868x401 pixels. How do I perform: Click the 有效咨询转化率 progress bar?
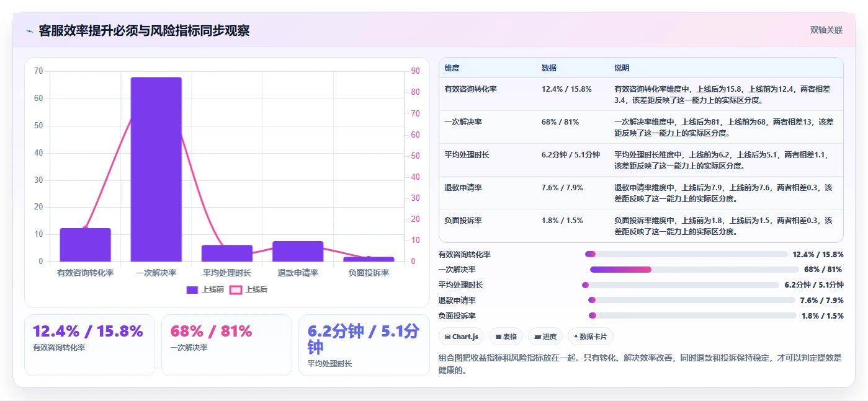686,254
